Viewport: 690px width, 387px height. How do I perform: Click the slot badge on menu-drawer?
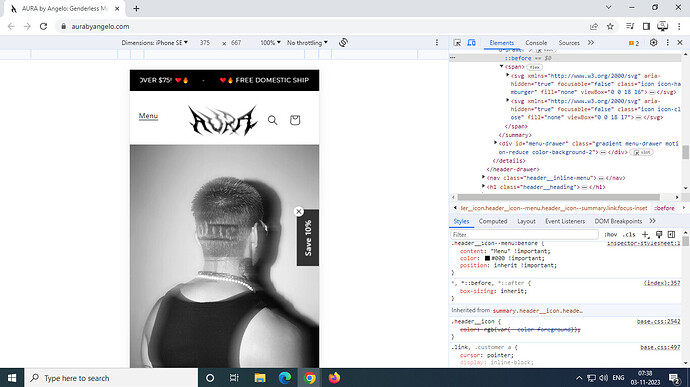tap(643, 152)
